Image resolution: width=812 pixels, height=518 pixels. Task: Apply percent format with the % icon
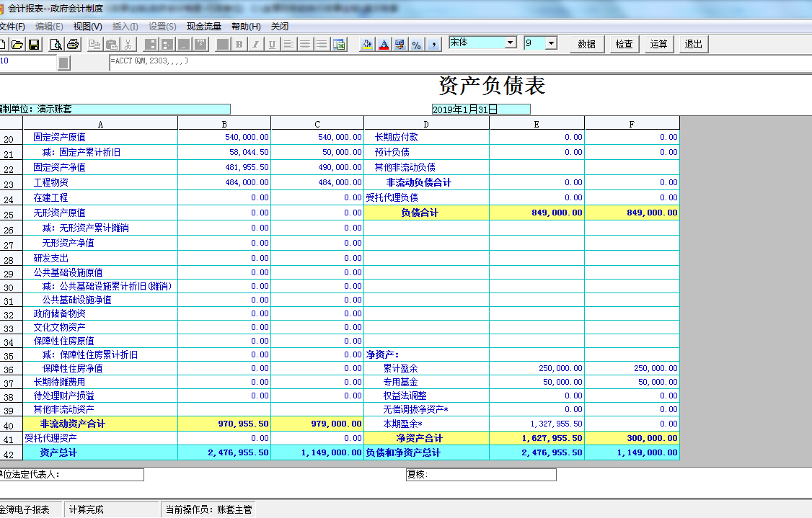pos(416,45)
